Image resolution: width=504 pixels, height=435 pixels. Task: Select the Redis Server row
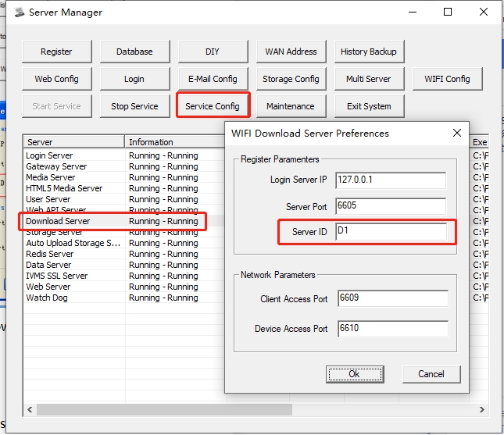[x=124, y=254]
